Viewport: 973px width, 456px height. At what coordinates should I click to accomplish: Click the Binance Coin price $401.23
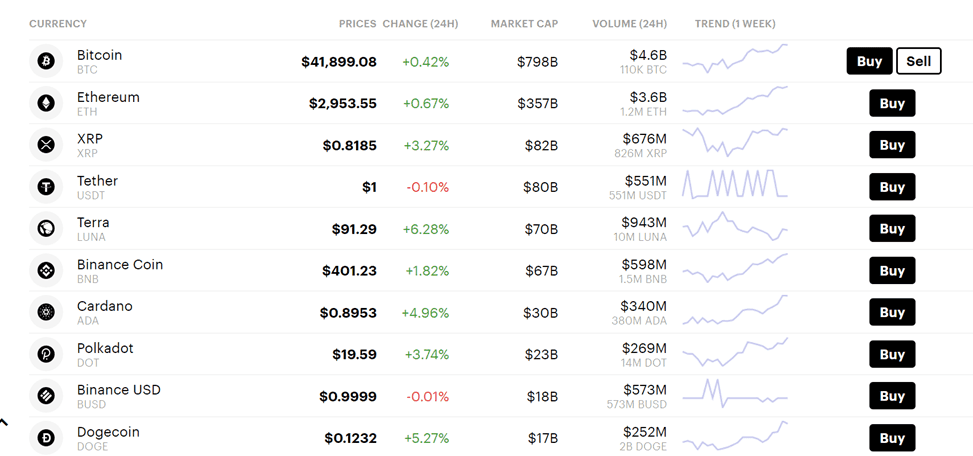(349, 271)
